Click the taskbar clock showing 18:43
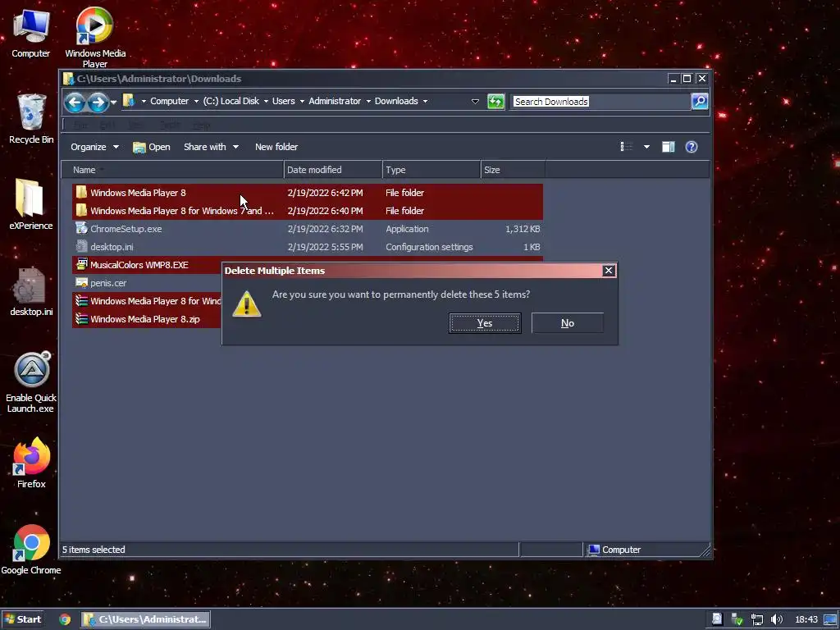Image resolution: width=840 pixels, height=630 pixels. [x=806, y=619]
